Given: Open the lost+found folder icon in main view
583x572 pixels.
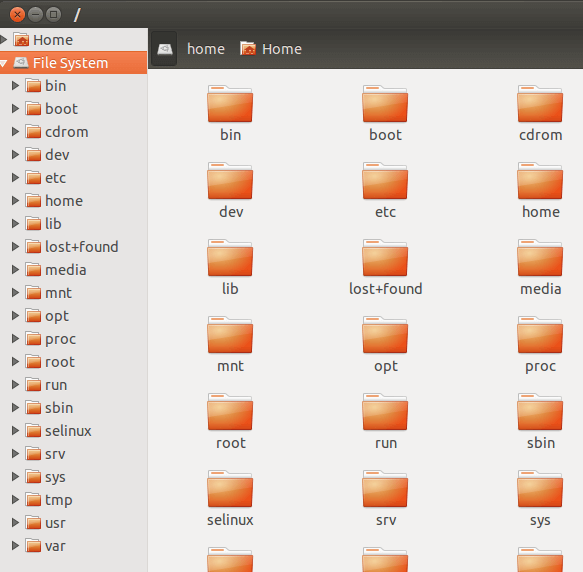Looking at the screenshot, I should [x=385, y=258].
